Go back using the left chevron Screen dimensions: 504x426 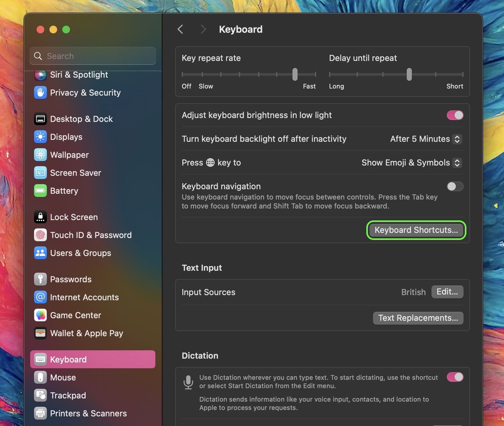[180, 29]
